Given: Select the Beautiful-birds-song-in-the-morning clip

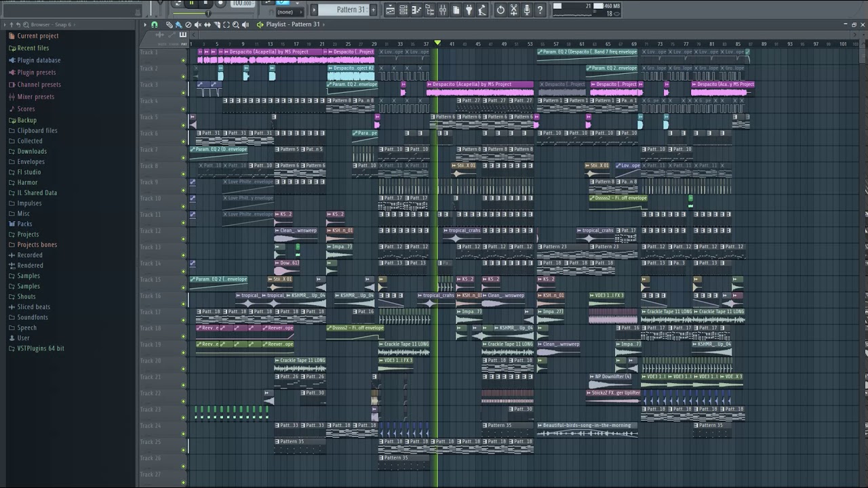Looking at the screenshot, I should pyautogui.click(x=587, y=430).
